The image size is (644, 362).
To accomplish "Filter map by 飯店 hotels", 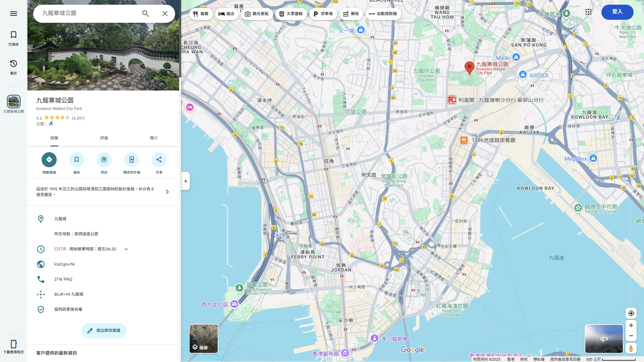I will click(226, 14).
